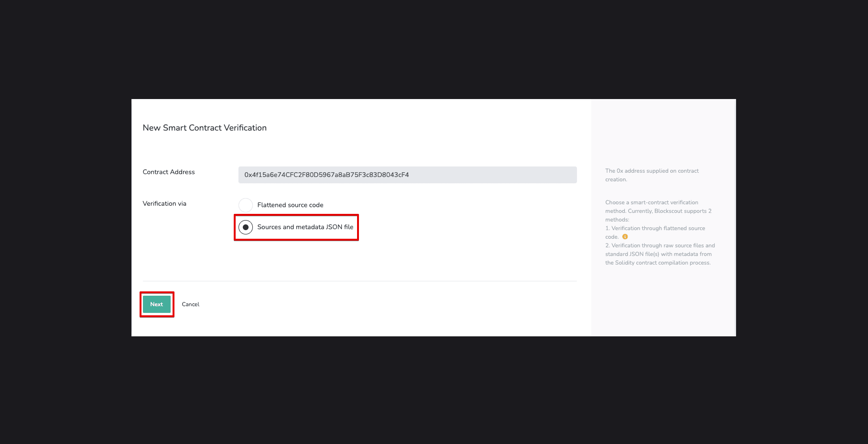Viewport: 868px width, 444px height.
Task: Click the "Contract Address" field label
Action: click(169, 172)
